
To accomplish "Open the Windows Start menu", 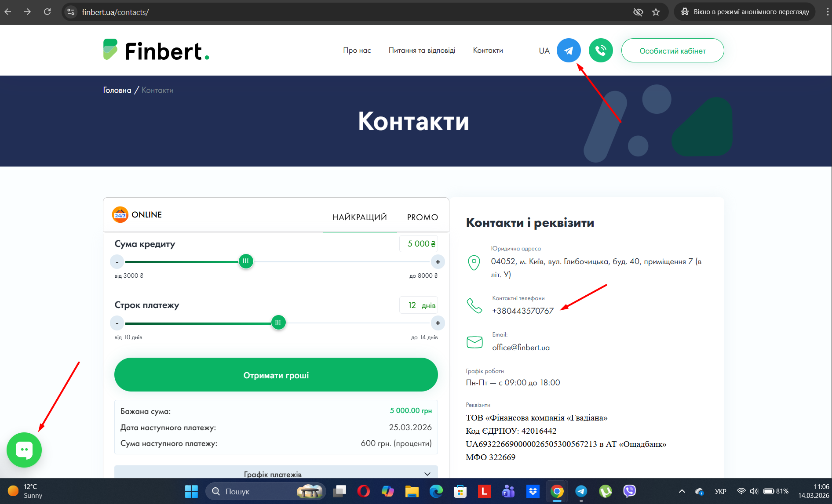I will [191, 491].
